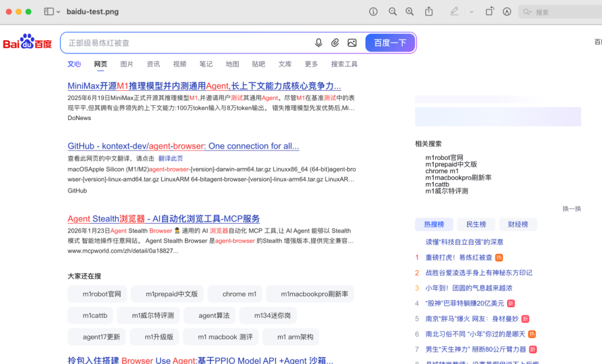The height and width of the screenshot is (364, 602).
Task: Open the sidebar view options chevron
Action: (x=59, y=12)
